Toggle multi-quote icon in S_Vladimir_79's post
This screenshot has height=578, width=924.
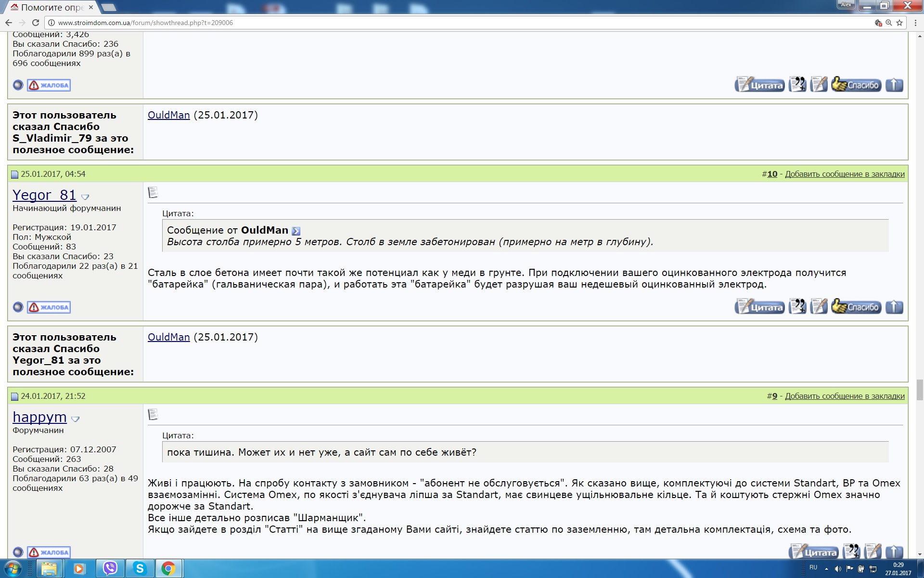click(x=797, y=85)
